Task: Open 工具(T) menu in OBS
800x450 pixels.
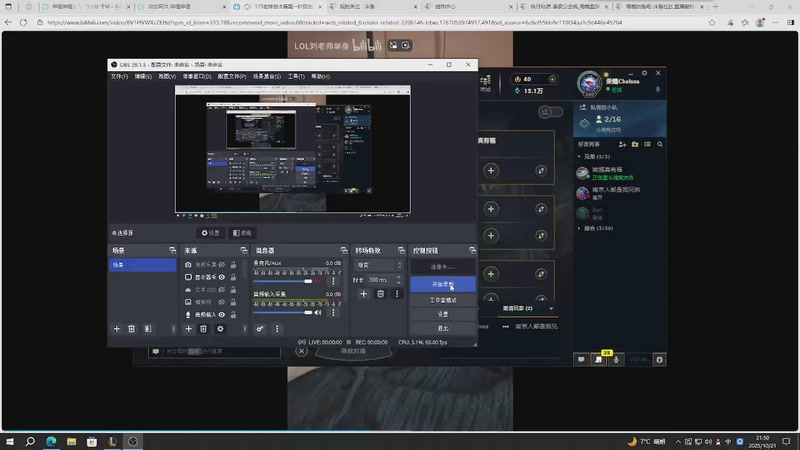Action: pyautogui.click(x=296, y=77)
